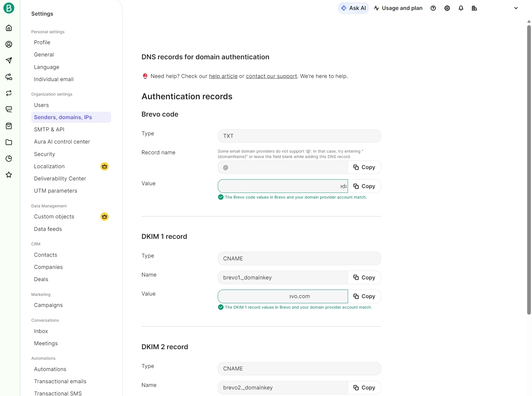Click the Localization premium crown badge
This screenshot has width=532, height=396.
point(104,166)
